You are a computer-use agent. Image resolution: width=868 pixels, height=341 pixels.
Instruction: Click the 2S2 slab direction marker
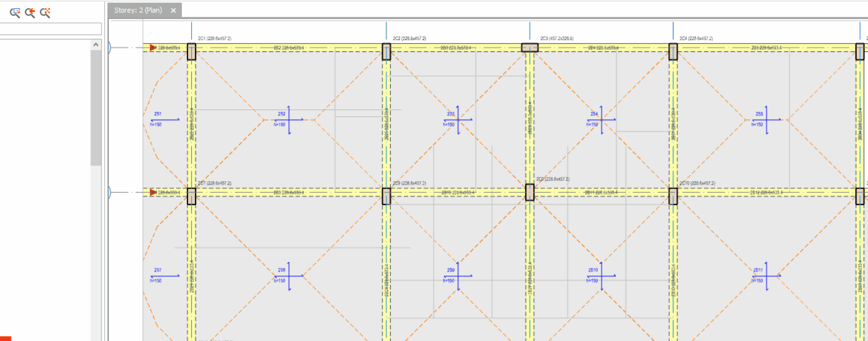[289, 120]
